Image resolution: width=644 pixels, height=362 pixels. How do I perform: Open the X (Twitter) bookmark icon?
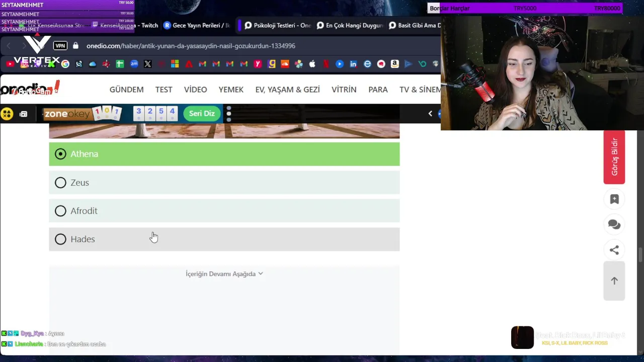(147, 64)
